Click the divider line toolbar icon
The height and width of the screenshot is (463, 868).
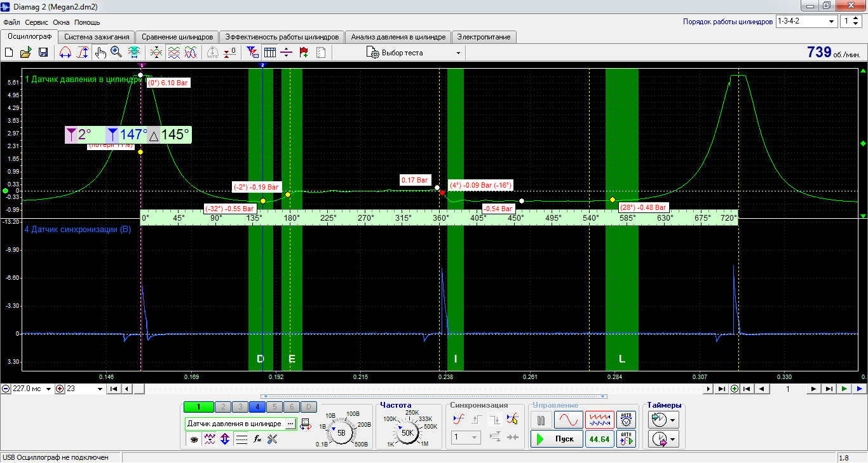(x=287, y=53)
